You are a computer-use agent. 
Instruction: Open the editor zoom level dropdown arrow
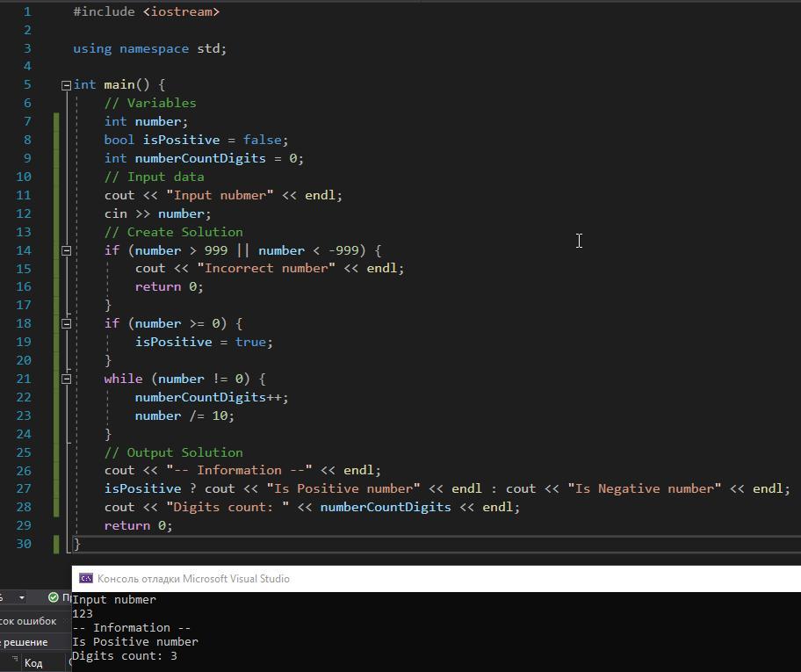22,598
